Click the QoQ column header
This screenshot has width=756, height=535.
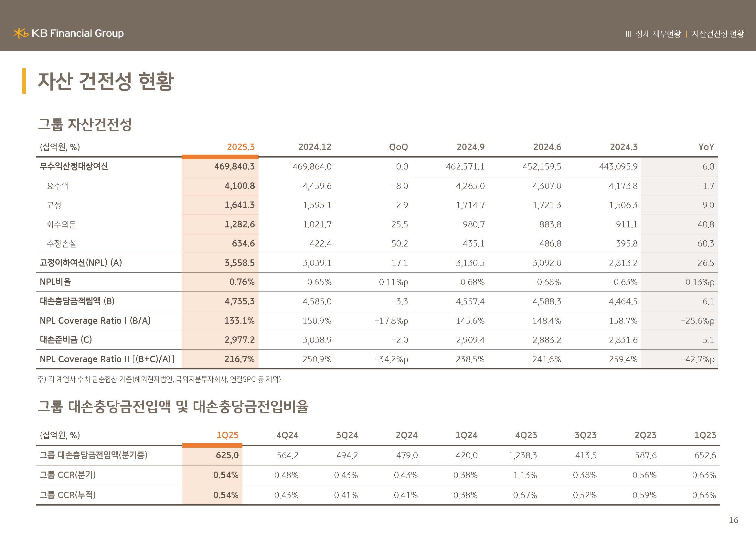[x=398, y=147]
